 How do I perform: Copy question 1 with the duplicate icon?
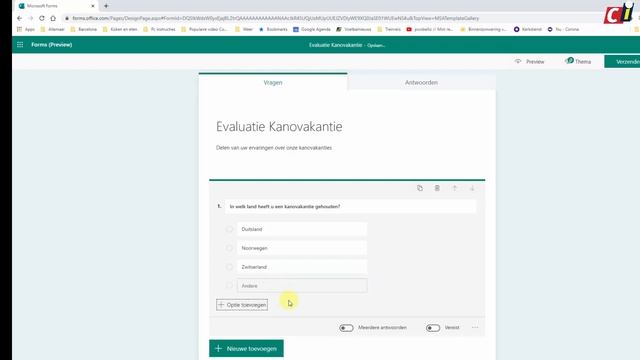pyautogui.click(x=420, y=188)
